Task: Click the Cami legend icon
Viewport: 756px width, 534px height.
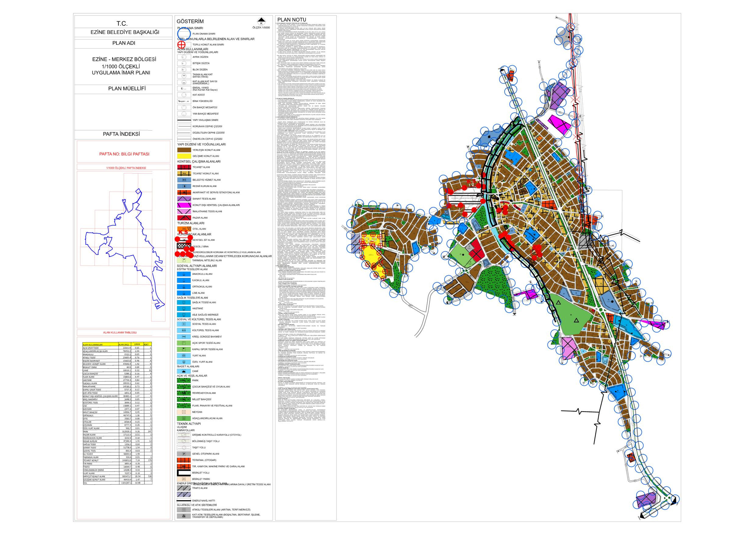Action: click(184, 371)
